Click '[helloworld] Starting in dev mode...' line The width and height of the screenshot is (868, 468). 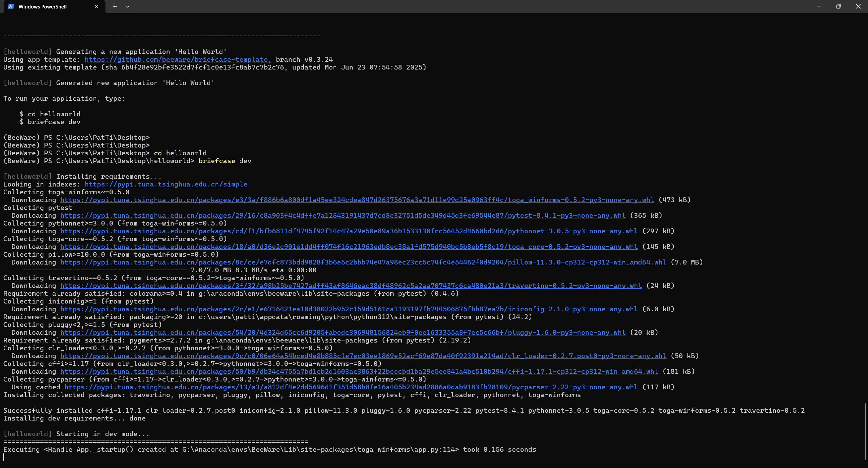(x=76, y=434)
